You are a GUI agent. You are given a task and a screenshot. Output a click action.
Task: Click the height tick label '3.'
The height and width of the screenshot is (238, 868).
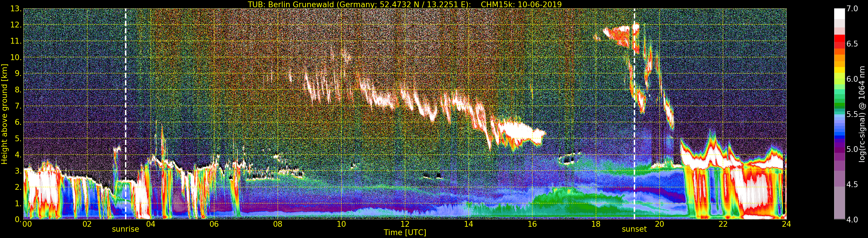(x=18, y=171)
